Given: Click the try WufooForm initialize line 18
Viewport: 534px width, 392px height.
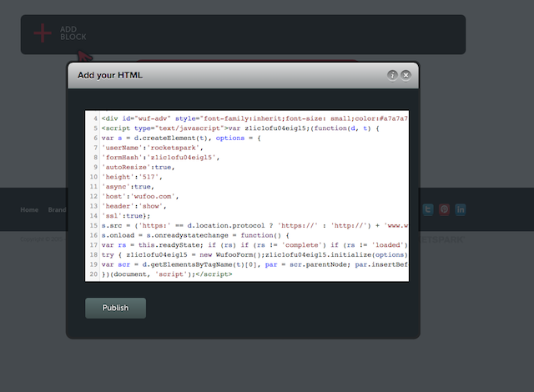Looking at the screenshot, I should click(x=254, y=255).
